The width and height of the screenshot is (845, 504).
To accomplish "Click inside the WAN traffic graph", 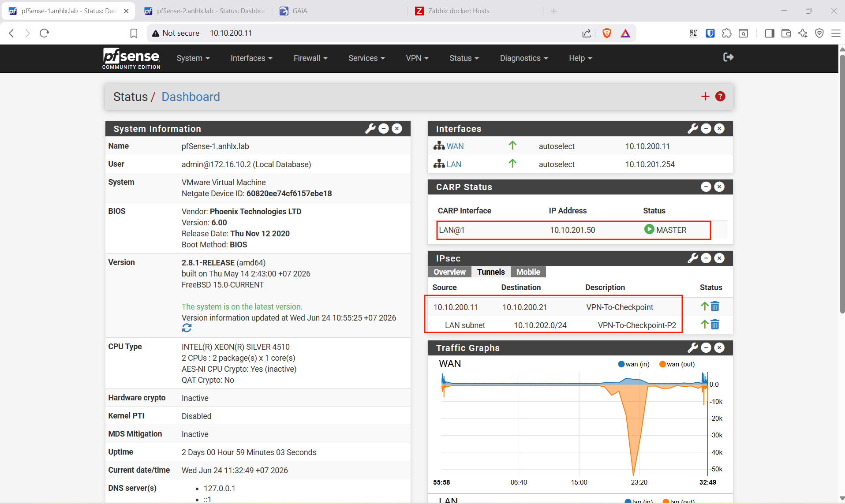I will pyautogui.click(x=575, y=424).
